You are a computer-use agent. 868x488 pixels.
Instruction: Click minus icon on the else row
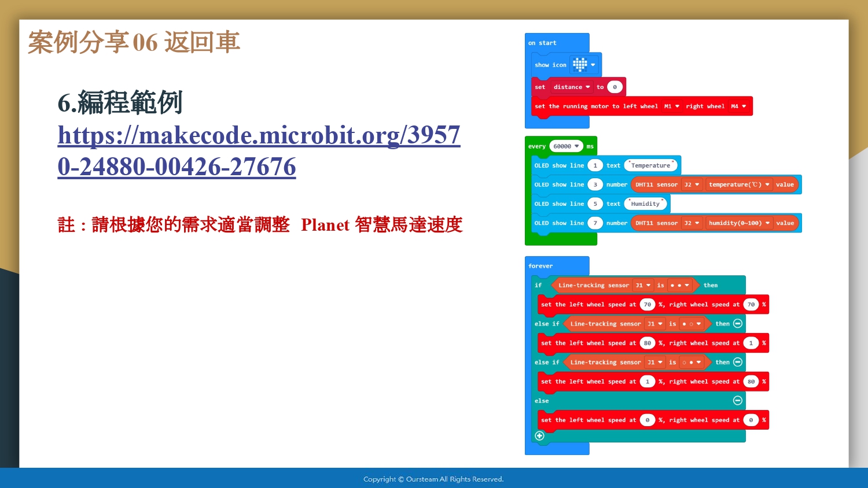(738, 401)
